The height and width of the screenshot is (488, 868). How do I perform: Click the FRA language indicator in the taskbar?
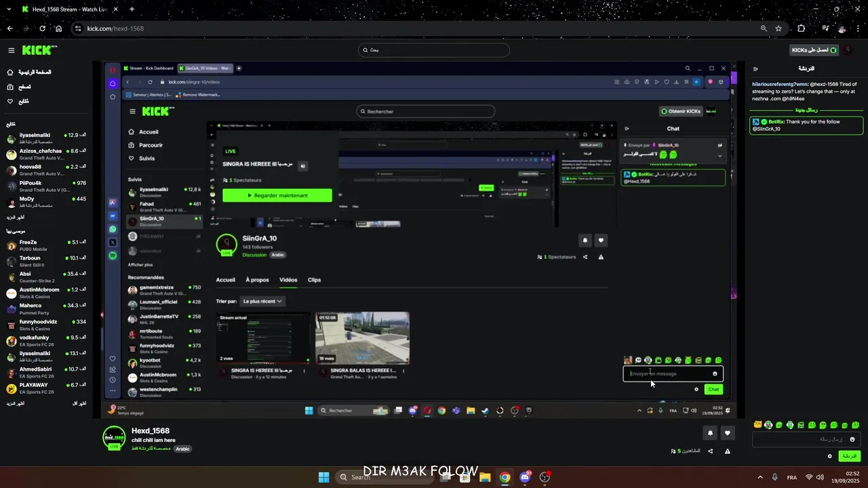792,478
